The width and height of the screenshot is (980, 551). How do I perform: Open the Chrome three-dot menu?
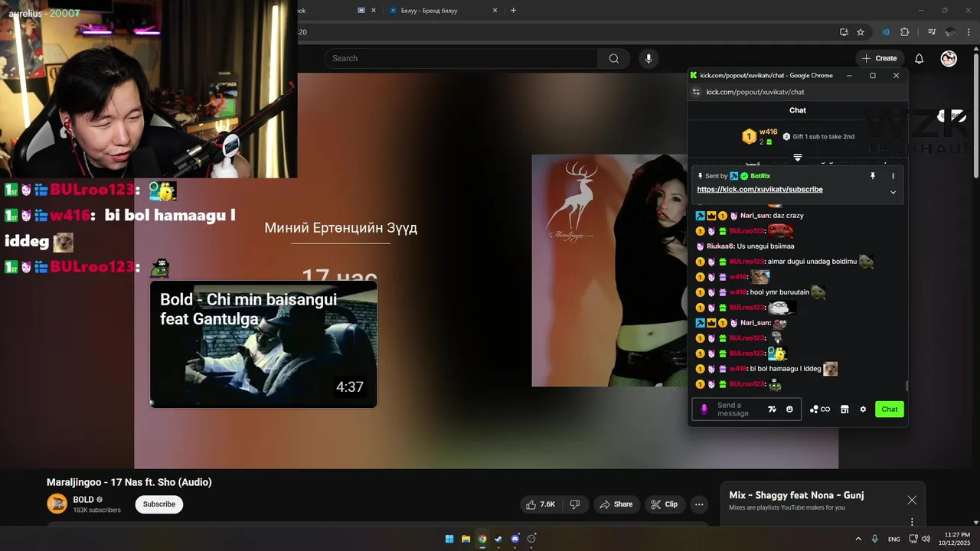[969, 32]
